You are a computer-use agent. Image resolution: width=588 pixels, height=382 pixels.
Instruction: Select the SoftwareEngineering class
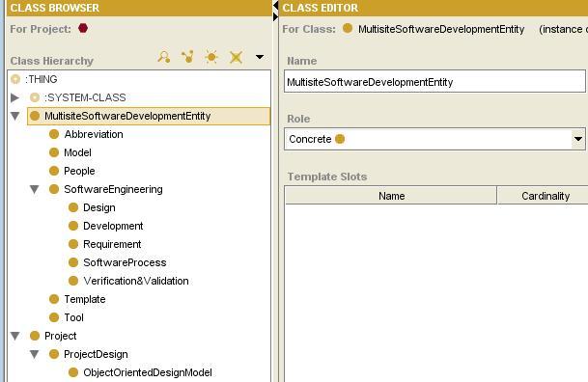(x=113, y=189)
